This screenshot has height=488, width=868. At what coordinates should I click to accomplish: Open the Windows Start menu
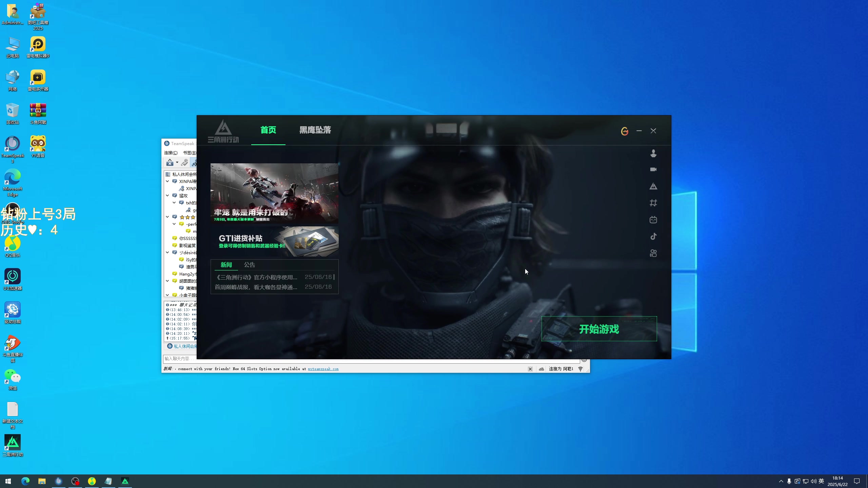pos(8,481)
